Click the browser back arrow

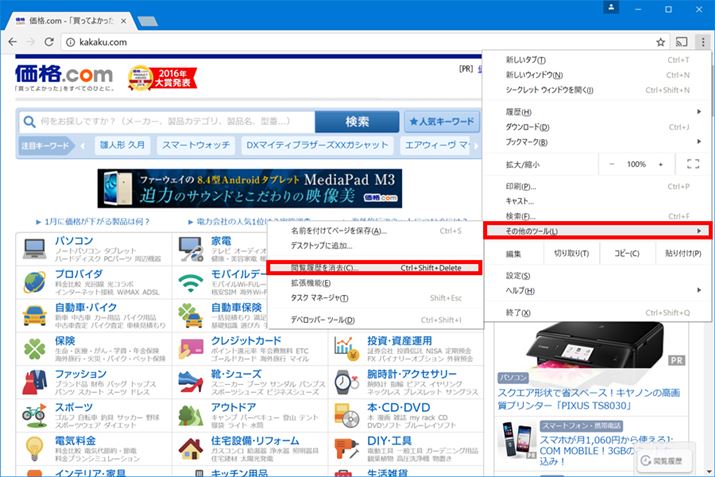click(12, 42)
